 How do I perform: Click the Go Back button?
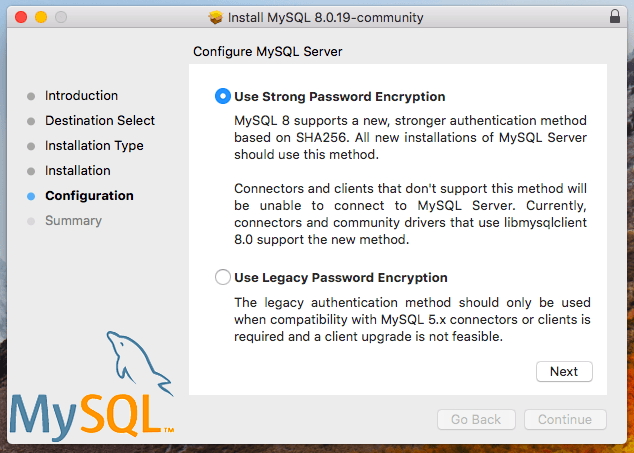pos(476,420)
